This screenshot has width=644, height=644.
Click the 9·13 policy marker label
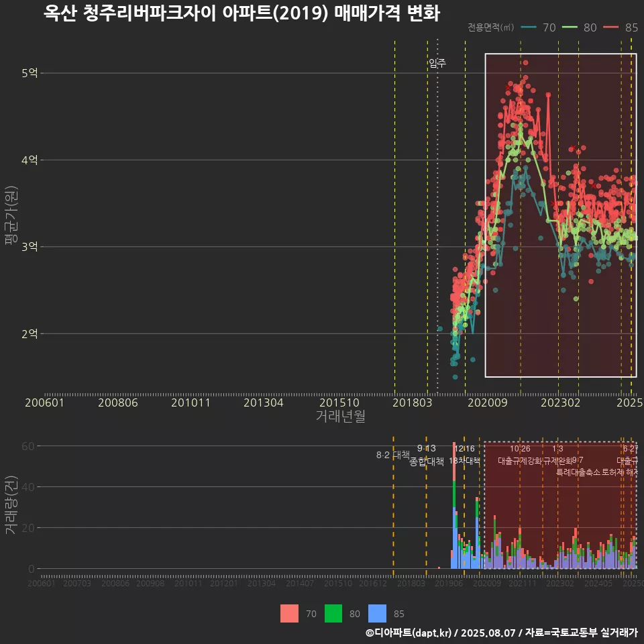427,449
